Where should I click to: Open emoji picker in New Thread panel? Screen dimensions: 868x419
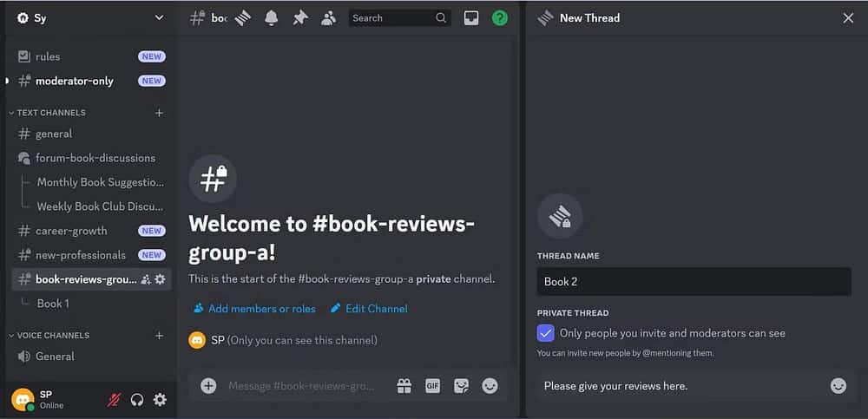coord(838,386)
